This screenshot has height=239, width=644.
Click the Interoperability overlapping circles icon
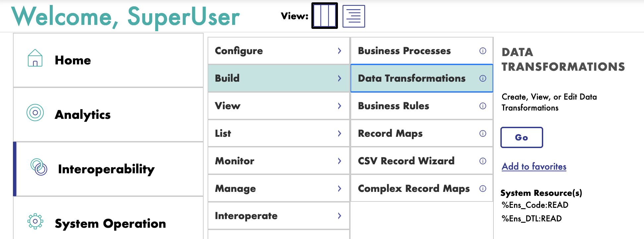coord(39,167)
